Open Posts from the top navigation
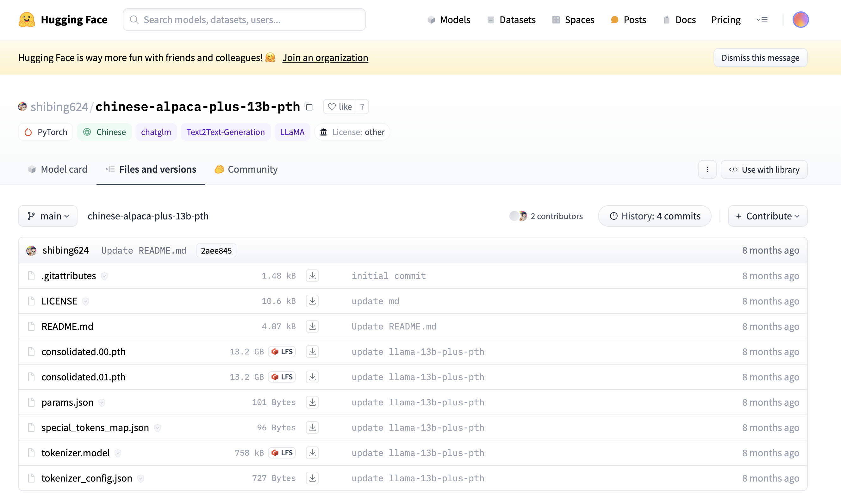 628,20
